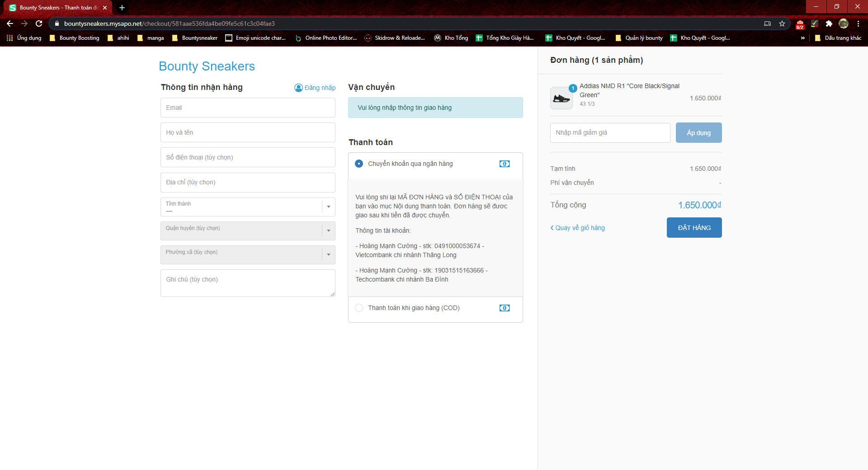Click the browser address bar URL

[170, 23]
